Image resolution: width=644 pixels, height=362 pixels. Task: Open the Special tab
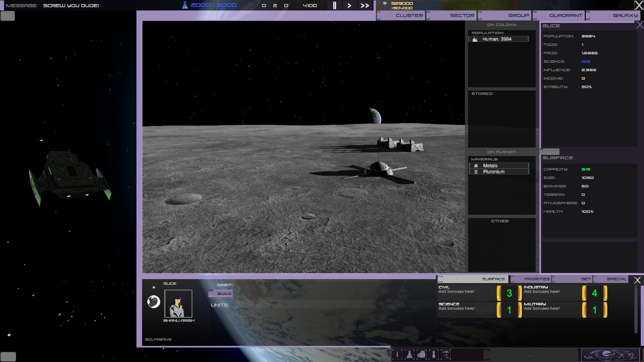(x=611, y=279)
